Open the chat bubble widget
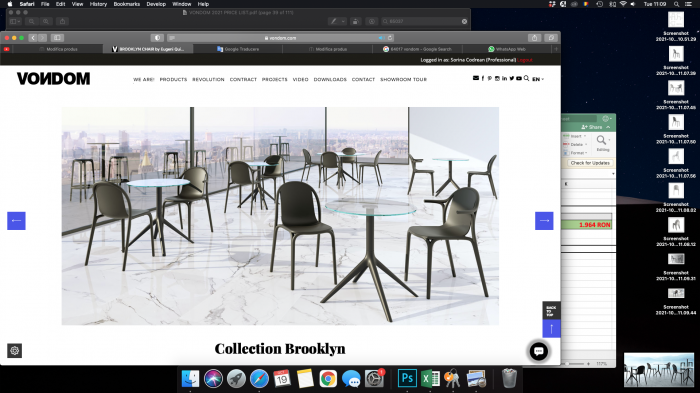This screenshot has height=393, width=700. (x=538, y=351)
